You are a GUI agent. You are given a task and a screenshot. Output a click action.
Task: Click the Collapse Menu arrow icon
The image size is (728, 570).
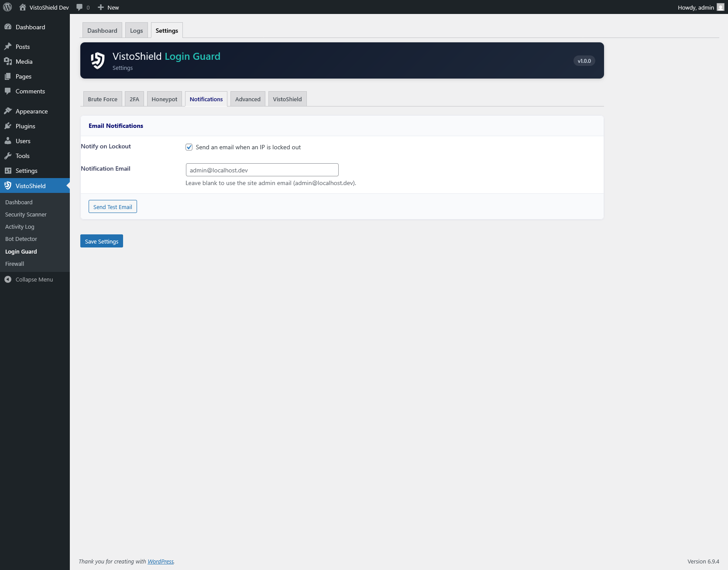[7, 279]
